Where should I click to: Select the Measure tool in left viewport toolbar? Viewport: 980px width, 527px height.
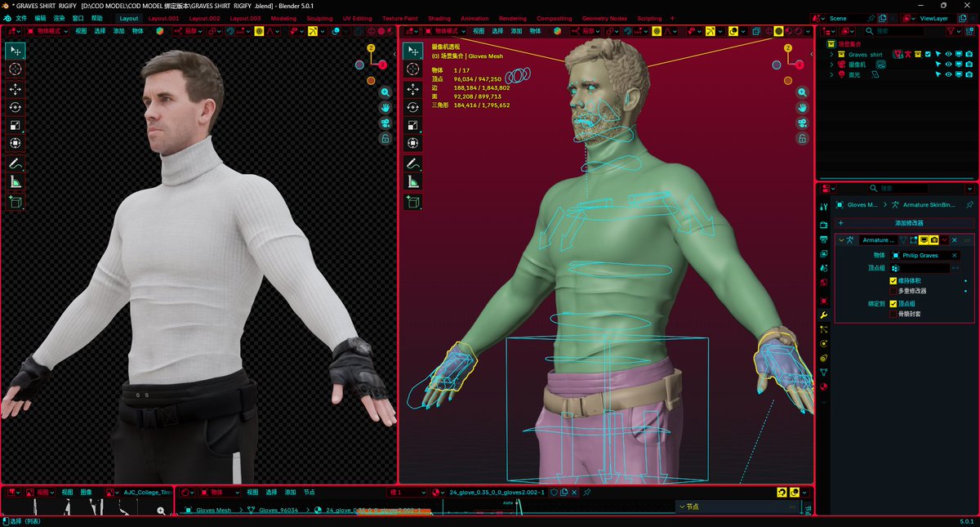pyautogui.click(x=15, y=181)
